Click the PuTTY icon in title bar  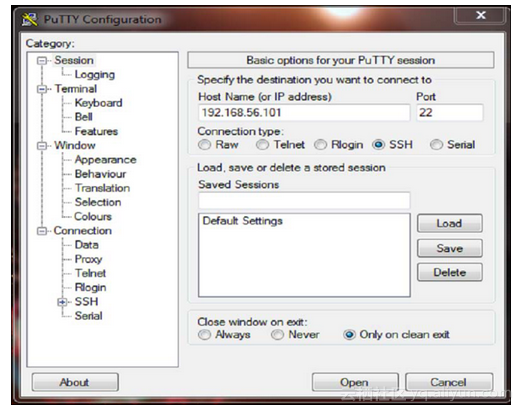click(30, 19)
